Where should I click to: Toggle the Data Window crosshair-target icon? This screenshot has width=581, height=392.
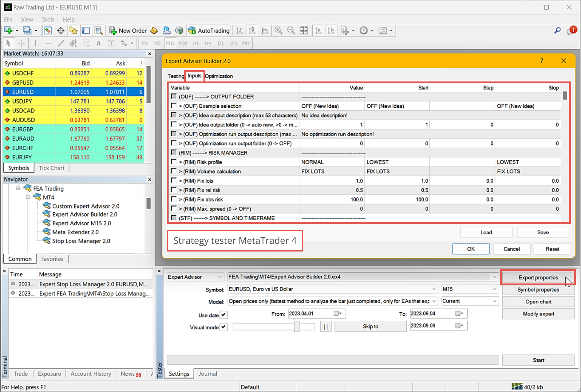click(61, 30)
